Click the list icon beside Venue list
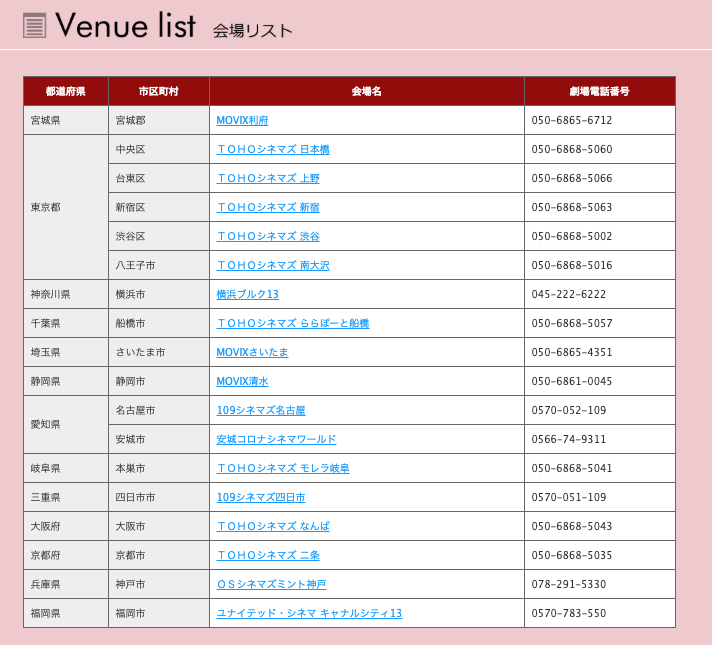Viewport: 712px width, 645px height. click(35, 25)
